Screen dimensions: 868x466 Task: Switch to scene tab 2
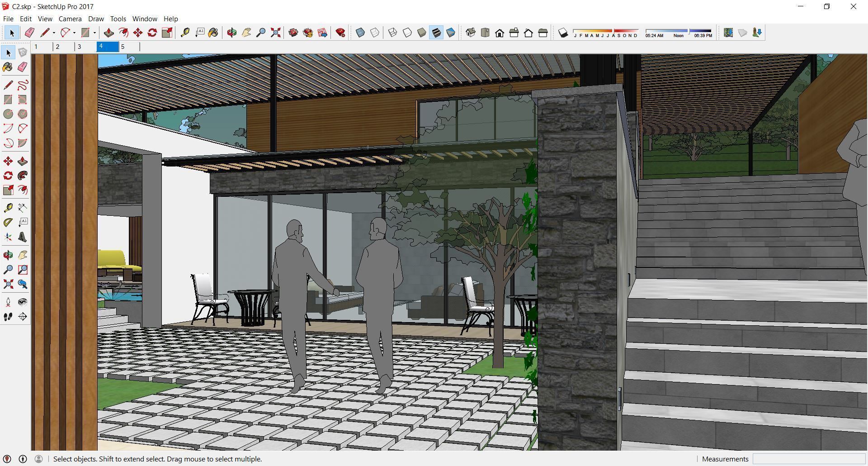[63, 47]
